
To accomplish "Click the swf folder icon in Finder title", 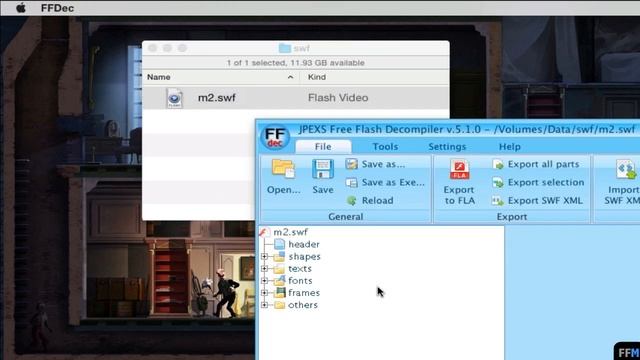I will (284, 48).
